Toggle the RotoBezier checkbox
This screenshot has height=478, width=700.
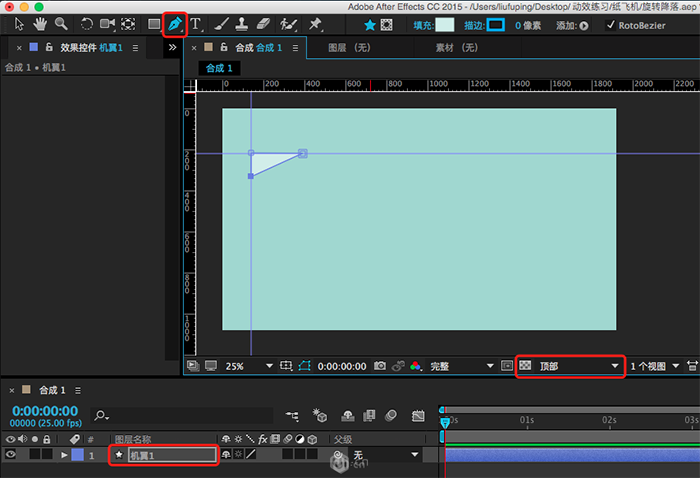[610, 25]
